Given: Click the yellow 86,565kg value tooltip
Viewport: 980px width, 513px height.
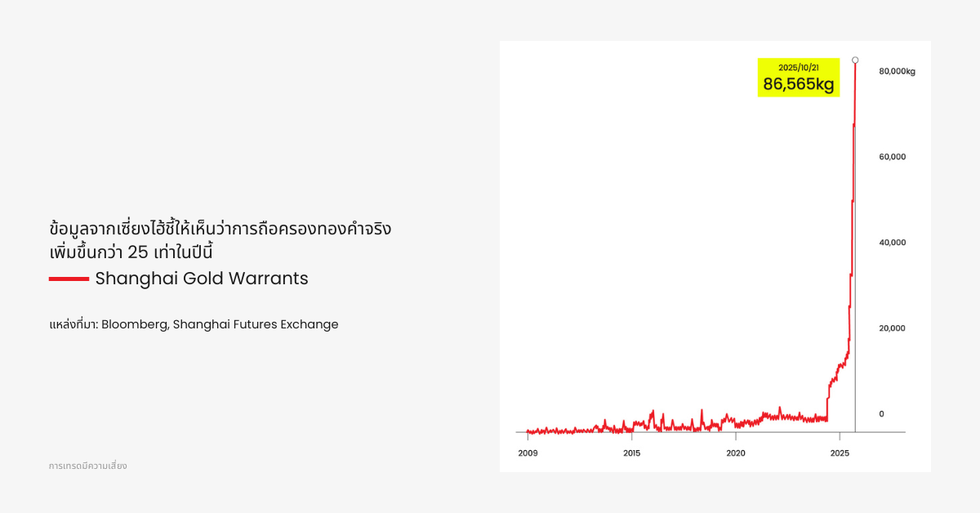Looking at the screenshot, I should (x=798, y=84).
